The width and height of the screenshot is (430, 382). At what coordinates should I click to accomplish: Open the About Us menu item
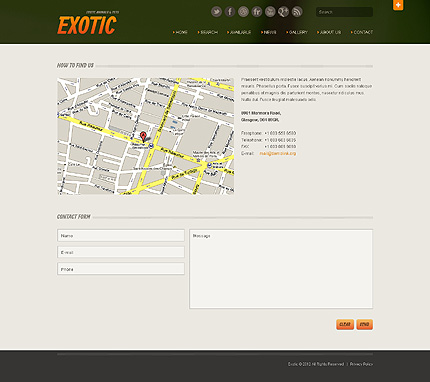[329, 32]
